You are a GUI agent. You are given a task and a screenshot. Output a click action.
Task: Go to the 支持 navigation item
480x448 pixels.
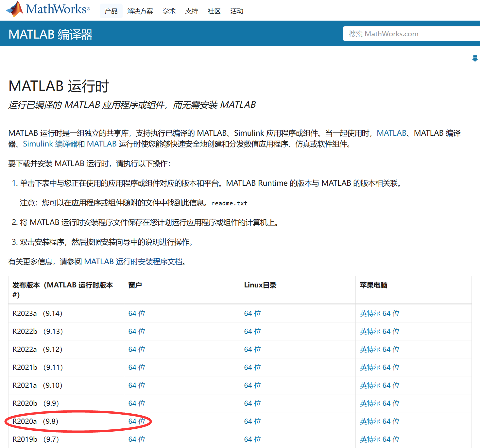(x=192, y=11)
